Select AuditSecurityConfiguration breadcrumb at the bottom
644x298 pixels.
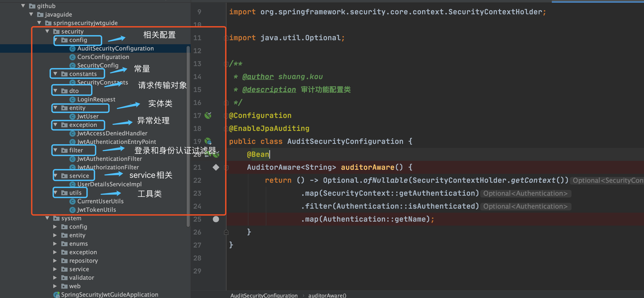(x=264, y=295)
